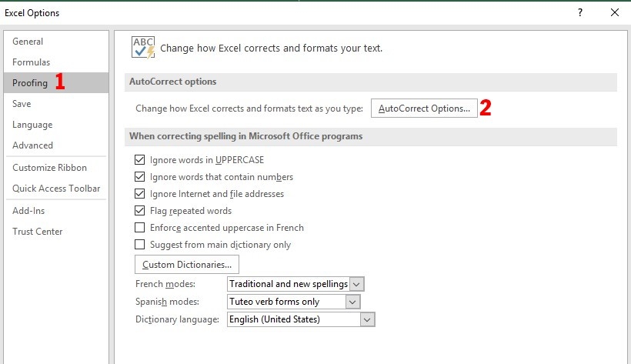Open the Add-Ins category
The height and width of the screenshot is (364, 631).
pos(56,211)
